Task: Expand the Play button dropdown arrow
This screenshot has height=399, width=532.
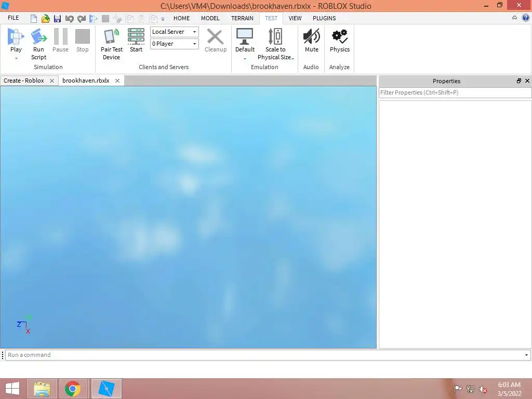Action: 16,58
